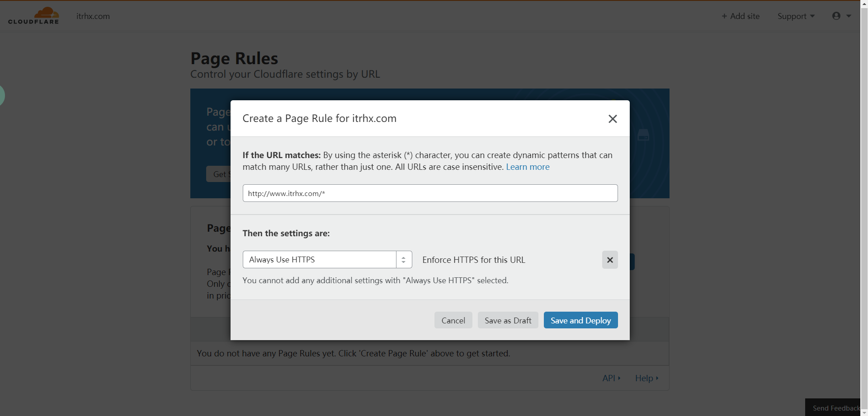Screen dimensions: 868x416
Task: Click Save and Deploy button
Action: (x=580, y=320)
